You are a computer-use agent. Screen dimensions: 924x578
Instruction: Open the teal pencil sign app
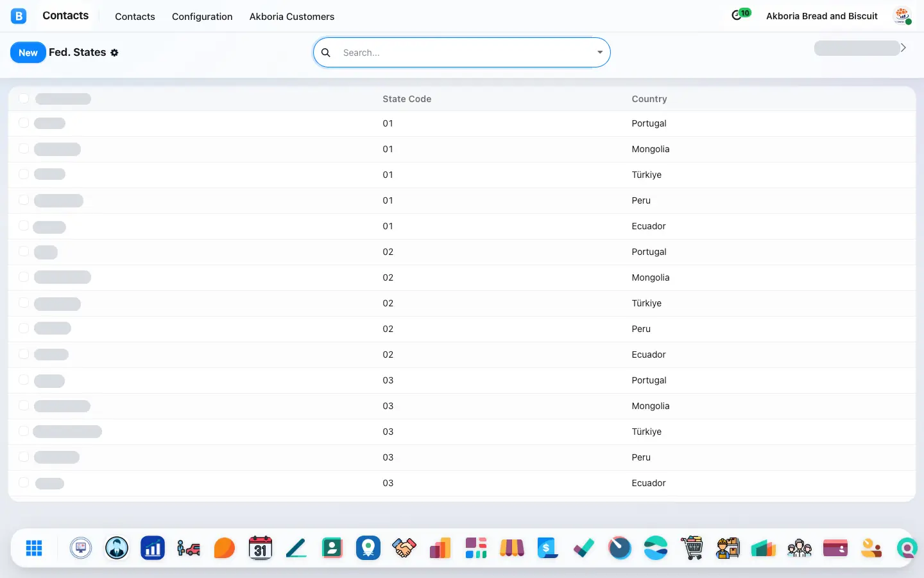[x=296, y=548]
